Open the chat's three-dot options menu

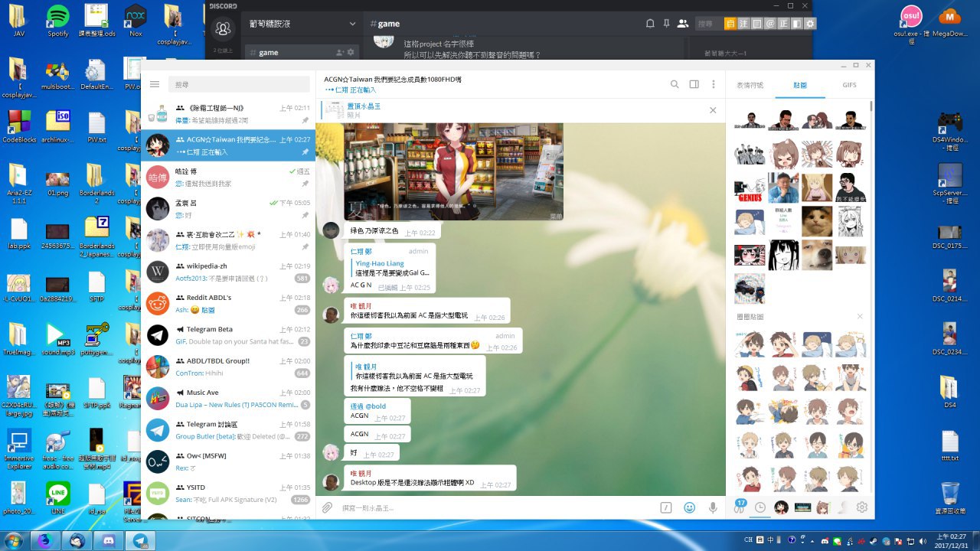point(714,84)
